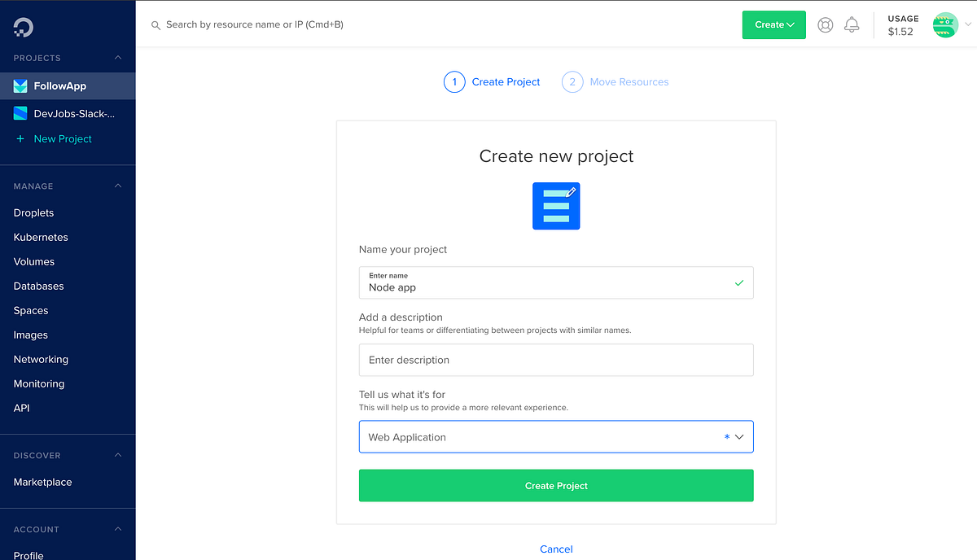Collapse the MANAGE sidebar group

(x=117, y=186)
